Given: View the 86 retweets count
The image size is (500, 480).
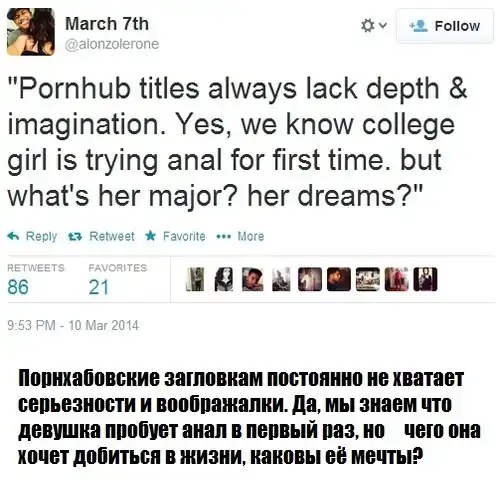Looking at the screenshot, I should pos(18,287).
